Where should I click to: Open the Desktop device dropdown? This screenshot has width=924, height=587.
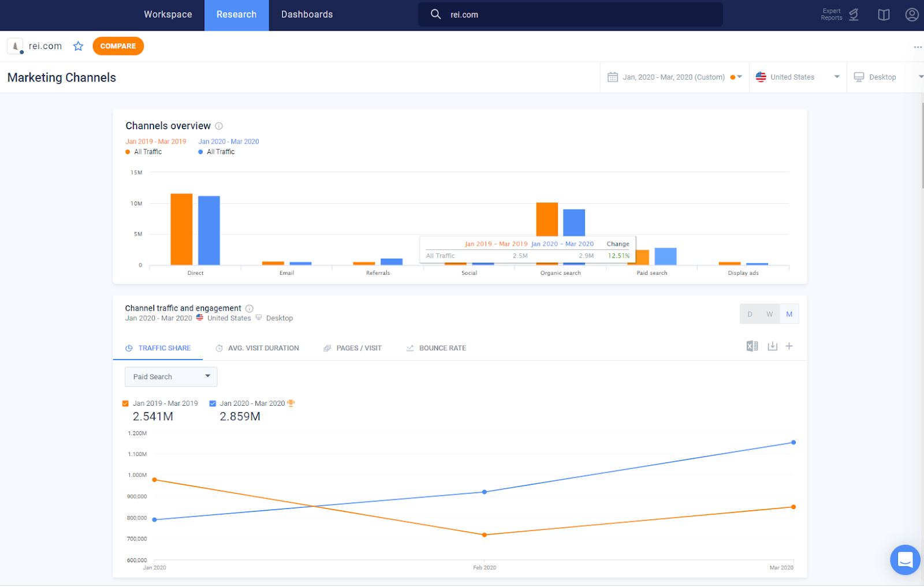[886, 77]
